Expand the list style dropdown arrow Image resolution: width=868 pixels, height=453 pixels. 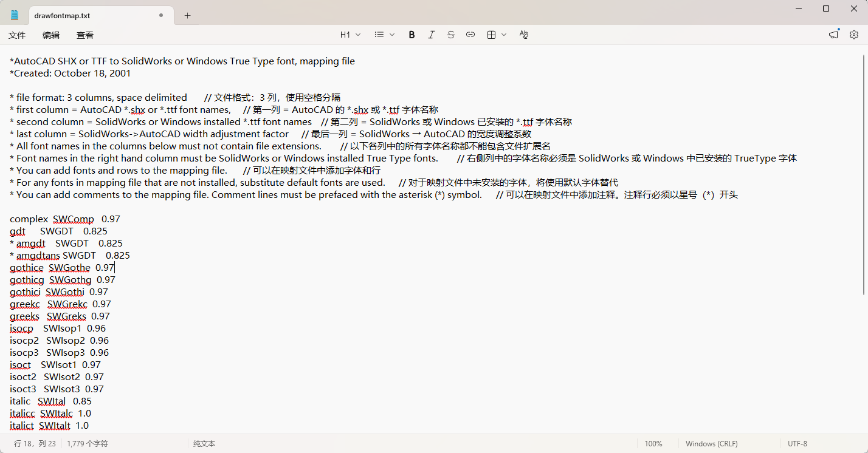coord(392,35)
